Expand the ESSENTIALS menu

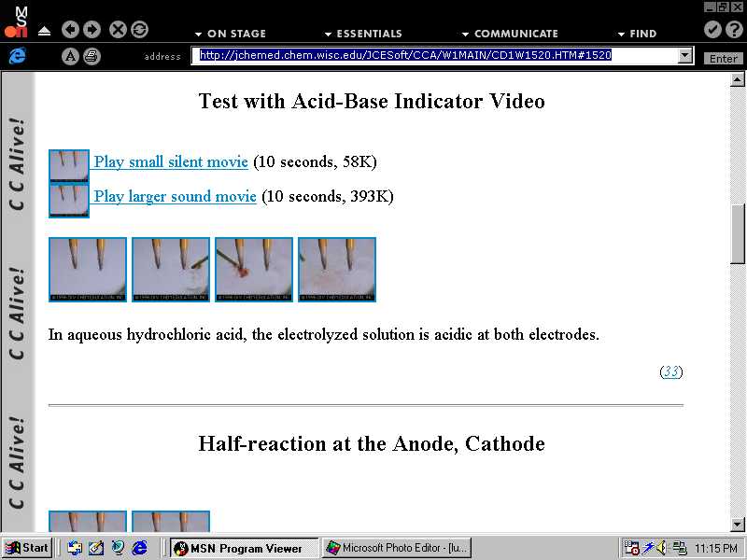point(363,34)
